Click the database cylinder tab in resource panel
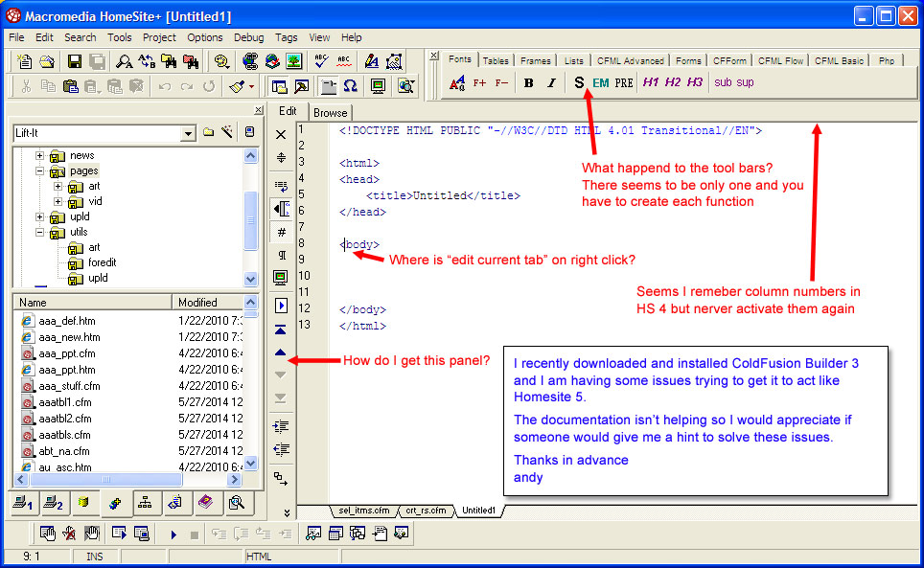924x568 pixels. [83, 503]
